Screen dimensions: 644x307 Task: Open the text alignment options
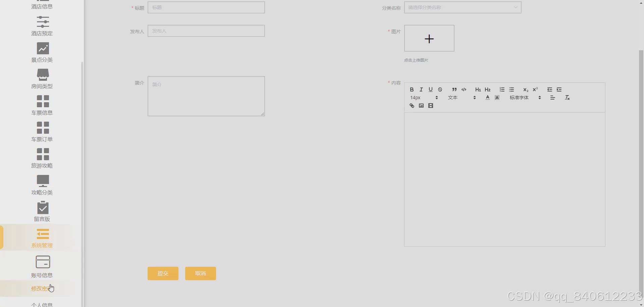click(552, 98)
